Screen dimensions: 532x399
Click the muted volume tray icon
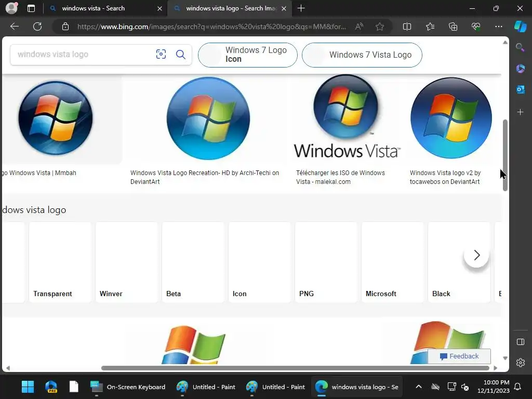[465, 387]
